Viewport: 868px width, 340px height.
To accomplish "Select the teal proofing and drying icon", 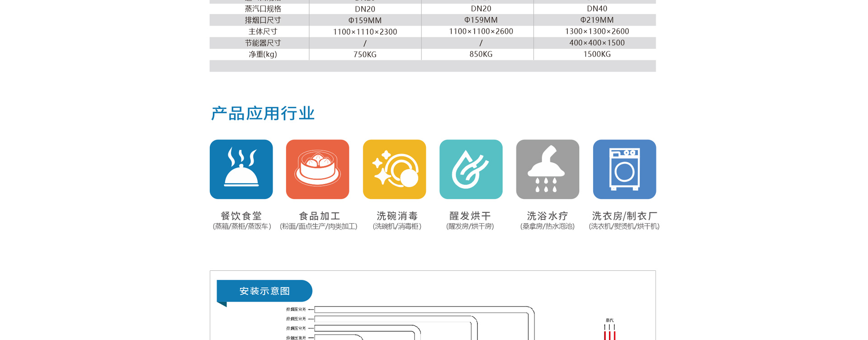I will [471, 169].
